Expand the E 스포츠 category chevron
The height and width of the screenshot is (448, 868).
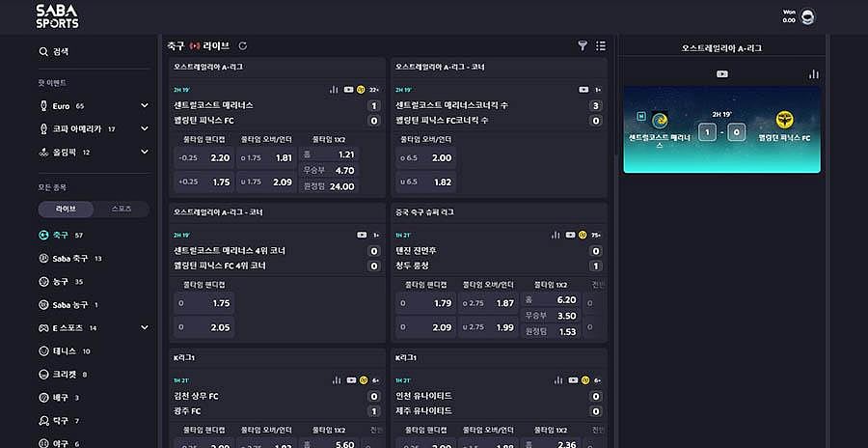(145, 328)
